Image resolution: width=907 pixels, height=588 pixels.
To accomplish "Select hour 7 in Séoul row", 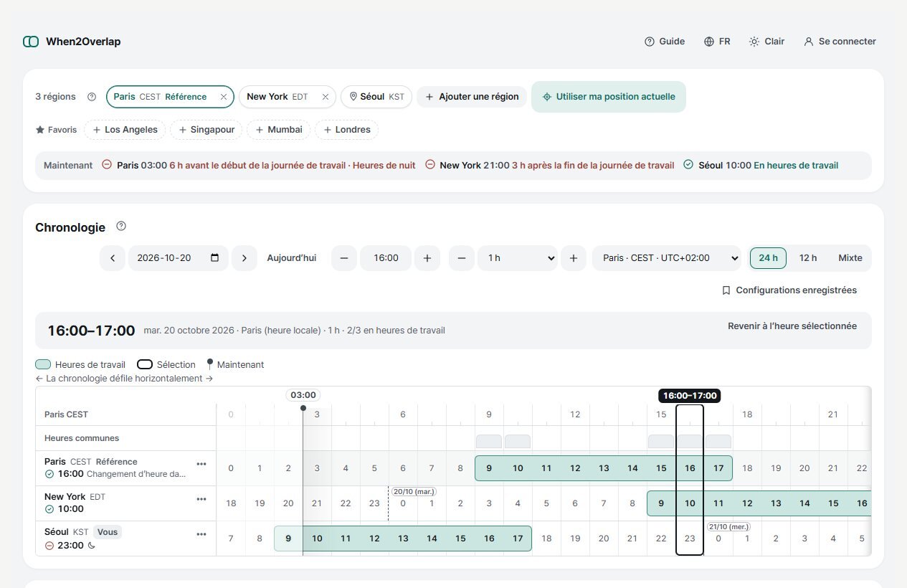I will click(x=231, y=539).
